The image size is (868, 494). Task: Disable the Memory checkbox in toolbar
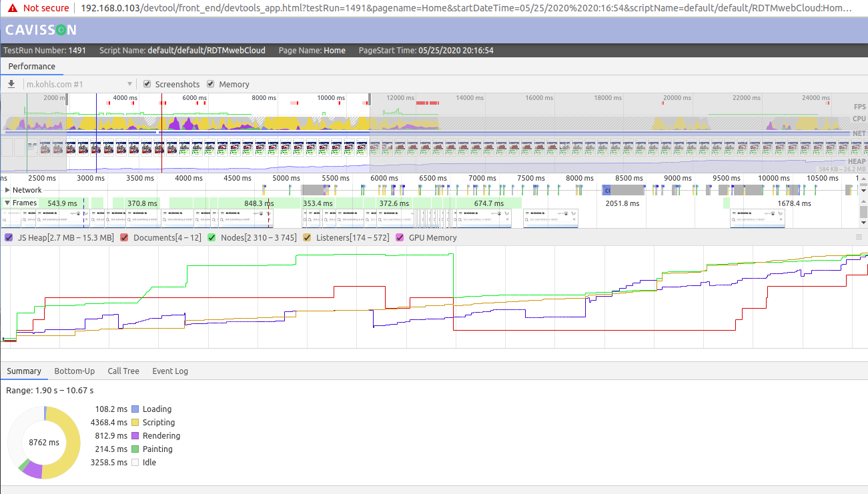(210, 84)
